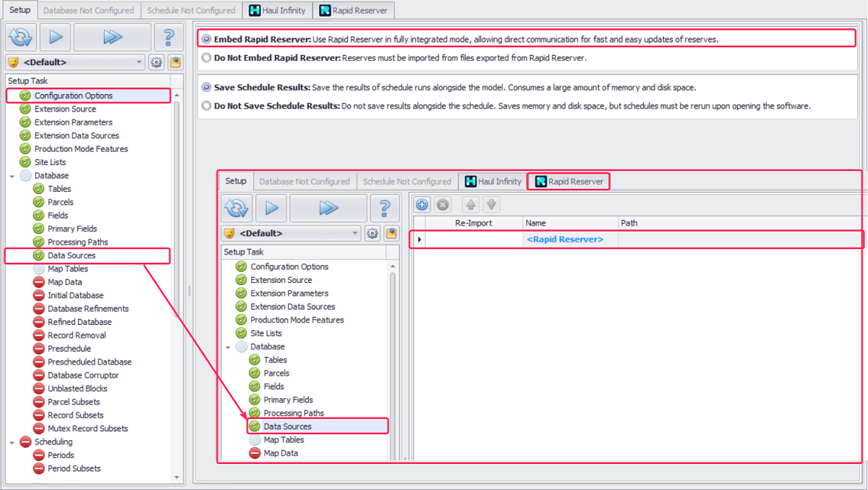The image size is (868, 490).
Task: Click the move up arrow in data sources toolbar
Action: click(x=470, y=205)
